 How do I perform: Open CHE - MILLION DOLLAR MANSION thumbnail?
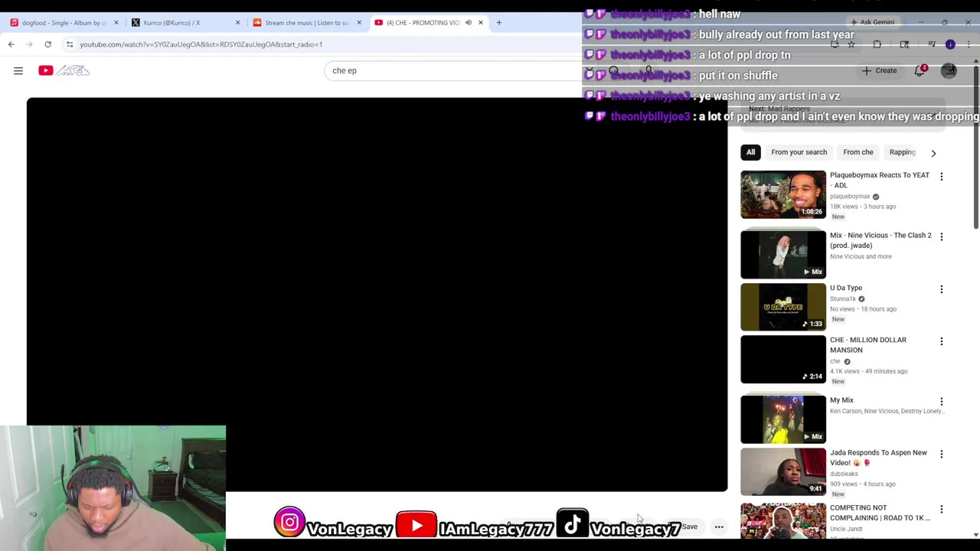pyautogui.click(x=783, y=359)
